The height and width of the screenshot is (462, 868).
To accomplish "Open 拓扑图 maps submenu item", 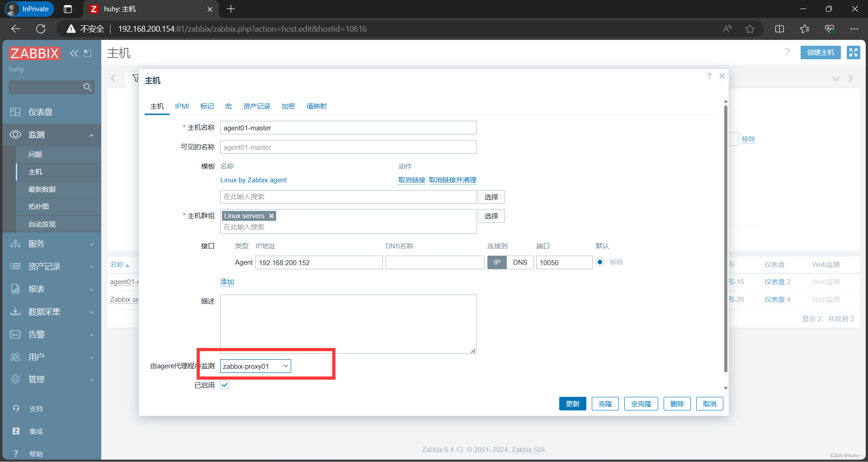I will click(59, 207).
